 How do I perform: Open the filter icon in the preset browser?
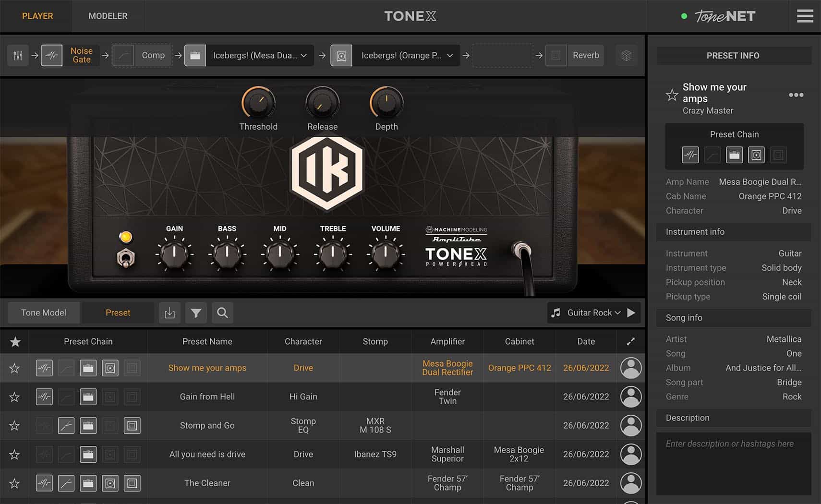tap(196, 312)
